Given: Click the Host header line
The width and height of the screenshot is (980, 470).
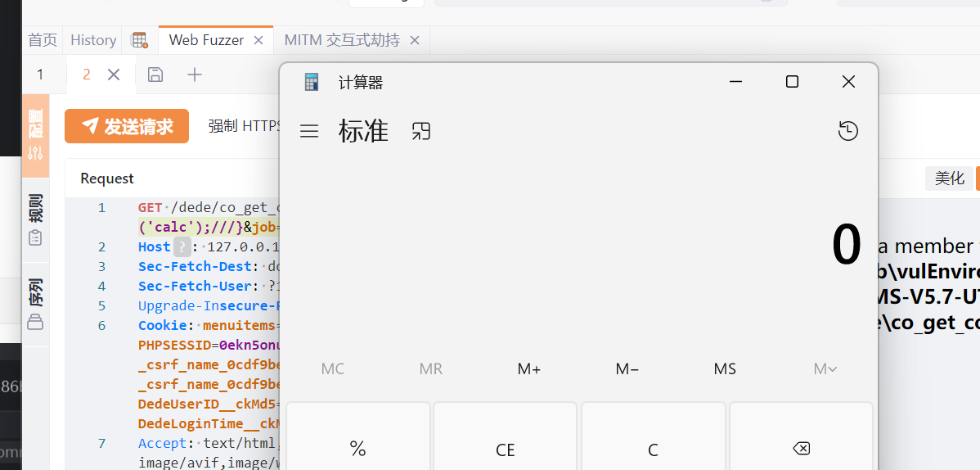Looking at the screenshot, I should [x=207, y=246].
